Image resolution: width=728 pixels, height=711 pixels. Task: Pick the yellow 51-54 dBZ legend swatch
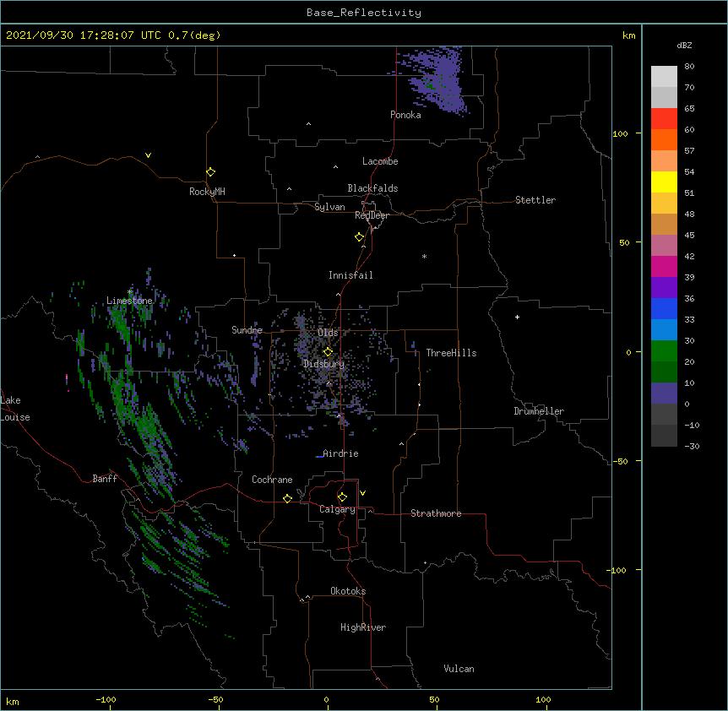pos(664,182)
